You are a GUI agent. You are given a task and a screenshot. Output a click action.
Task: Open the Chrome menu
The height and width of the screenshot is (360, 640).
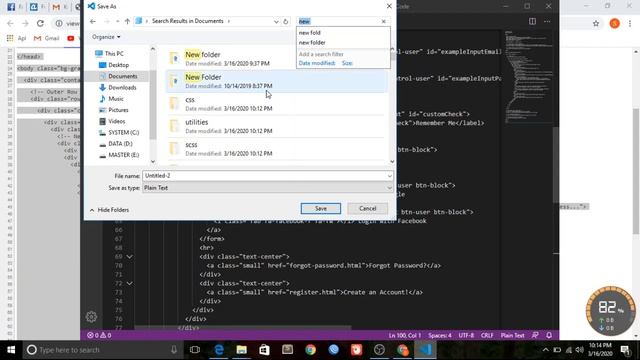(x=630, y=23)
